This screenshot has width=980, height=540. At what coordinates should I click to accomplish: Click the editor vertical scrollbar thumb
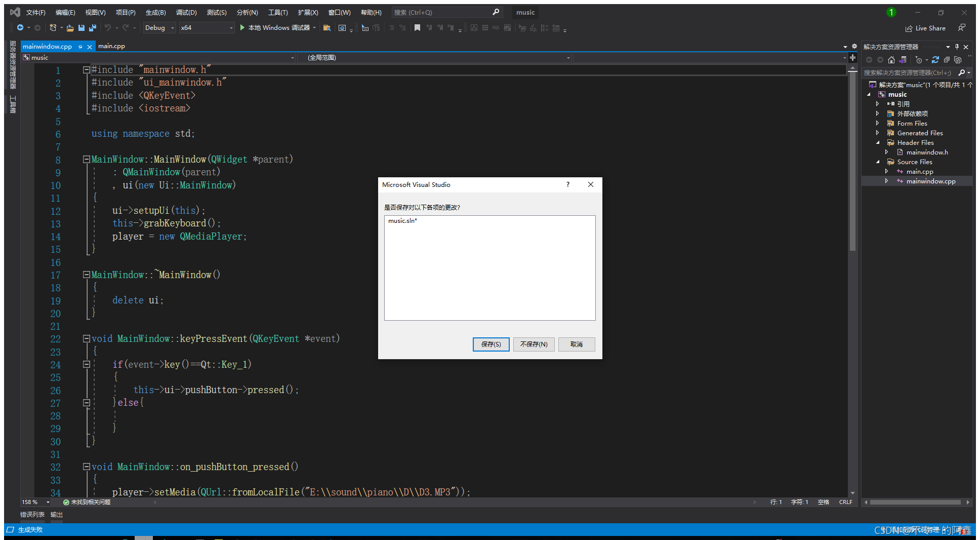[x=853, y=162]
